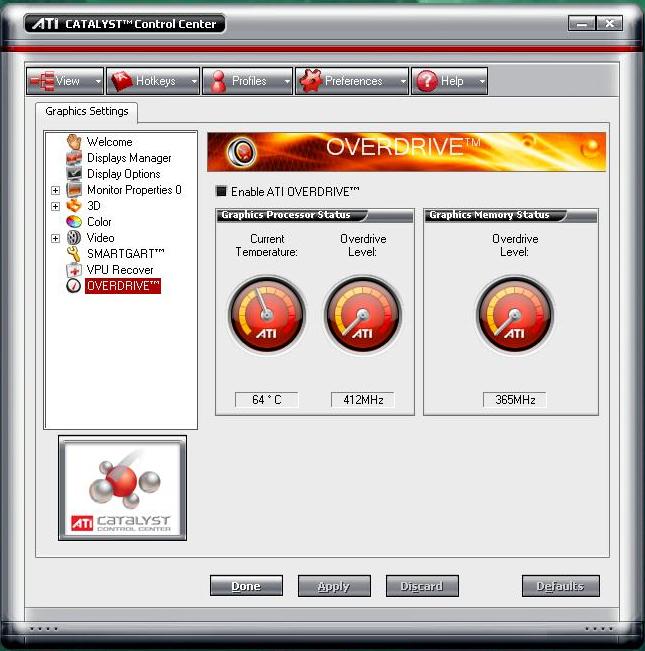The height and width of the screenshot is (651, 645).
Task: Click the Hotkeys red key icon
Action: click(121, 81)
